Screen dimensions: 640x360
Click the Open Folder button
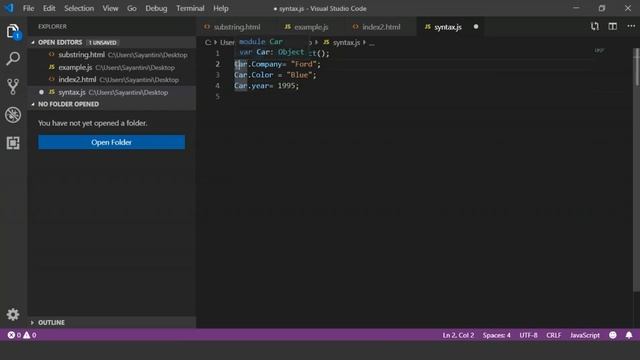[111, 142]
